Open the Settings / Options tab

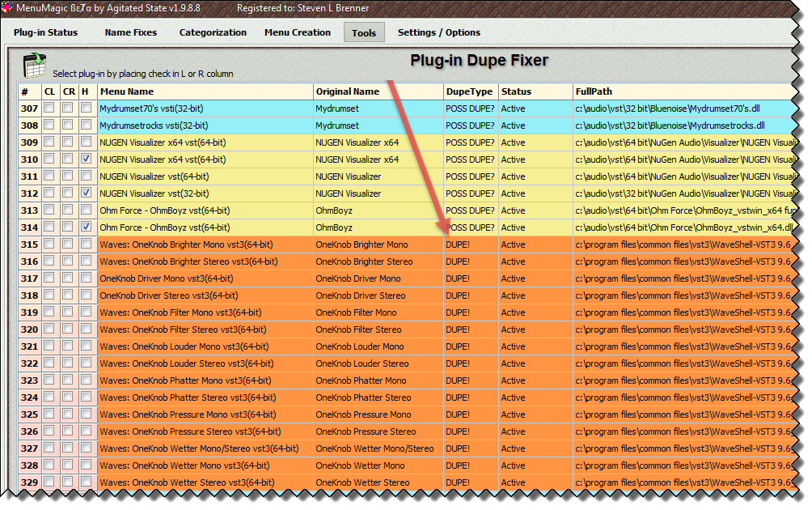[438, 32]
